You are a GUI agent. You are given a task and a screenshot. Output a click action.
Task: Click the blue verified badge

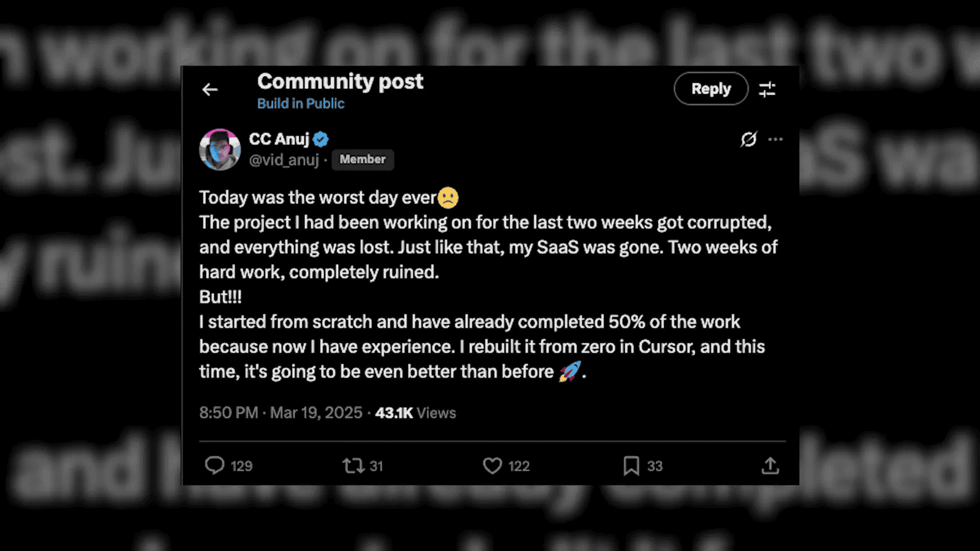321,140
